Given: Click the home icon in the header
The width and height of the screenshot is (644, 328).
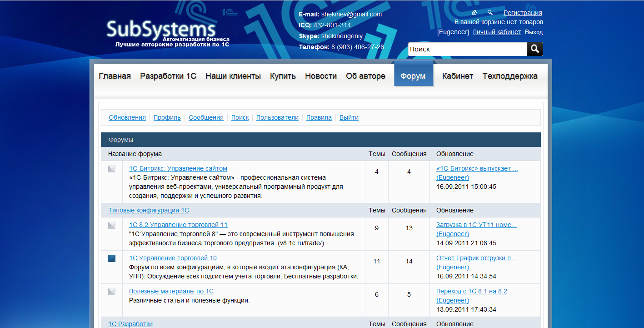Looking at the screenshot, I should [x=474, y=13].
